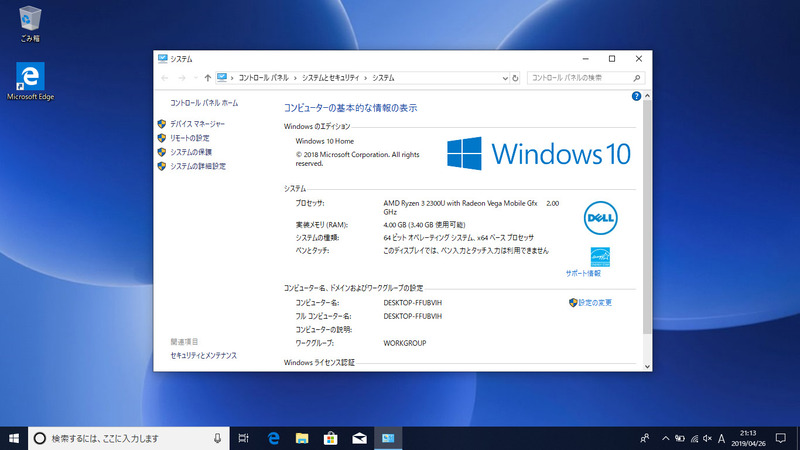Expand the address bar history dropdown
800x450 pixels.
click(x=505, y=78)
